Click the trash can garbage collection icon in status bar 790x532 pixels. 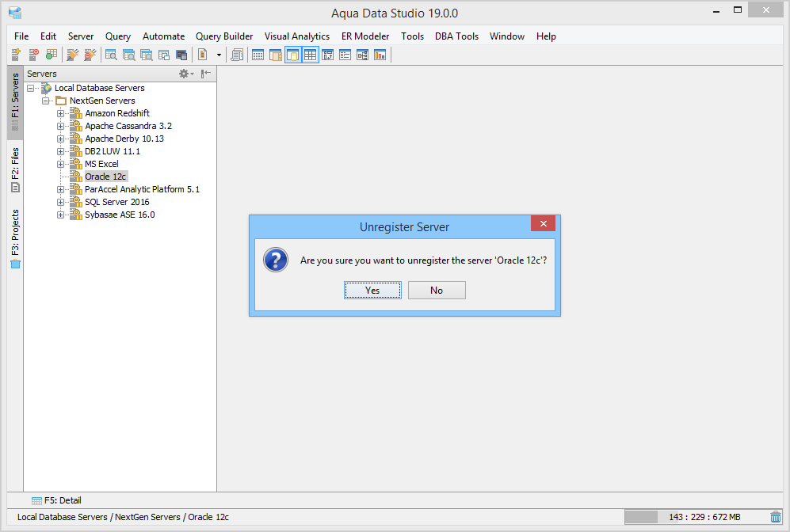click(x=776, y=517)
